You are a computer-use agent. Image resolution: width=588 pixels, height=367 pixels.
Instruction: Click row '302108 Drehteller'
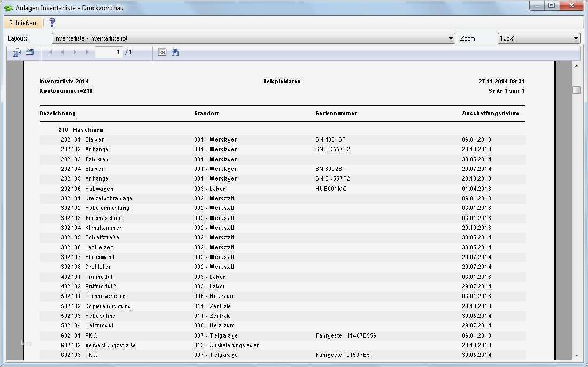point(282,267)
